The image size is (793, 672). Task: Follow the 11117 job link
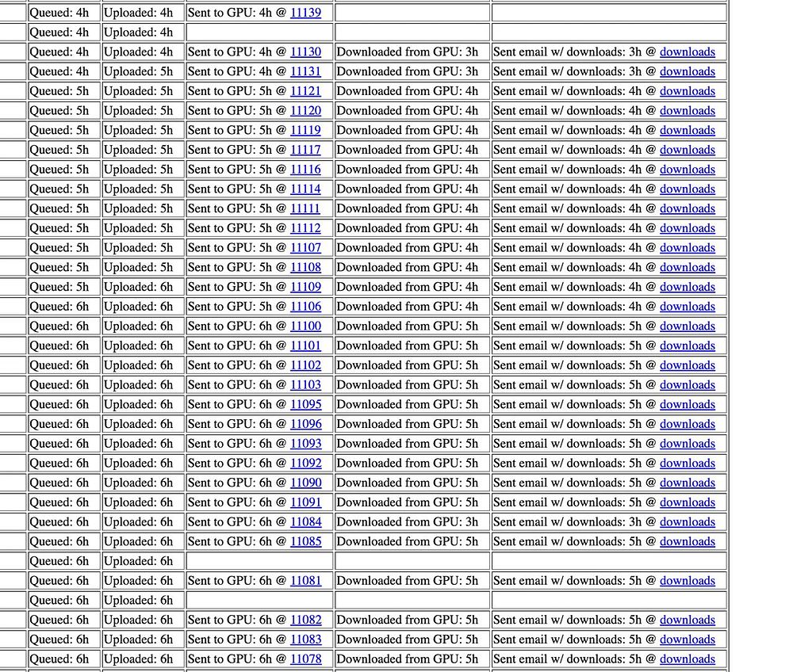point(305,150)
